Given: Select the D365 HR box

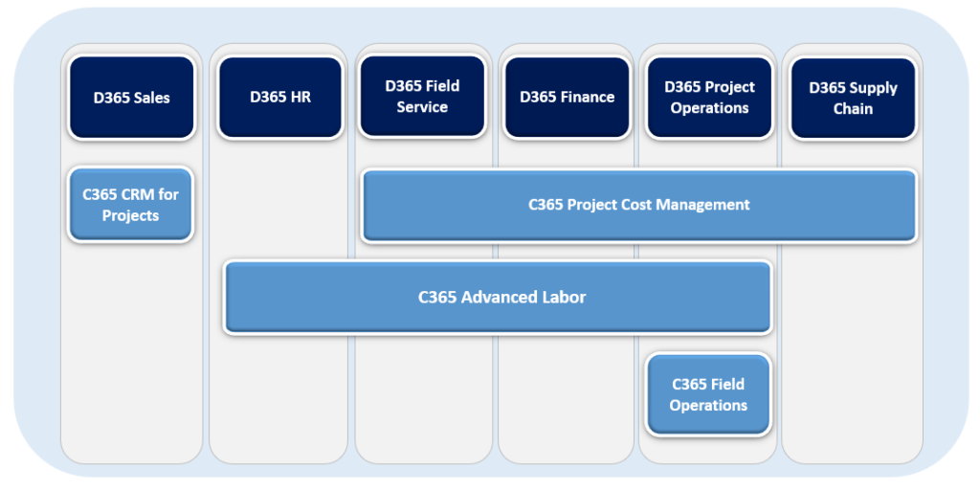Looking at the screenshot, I should [280, 98].
